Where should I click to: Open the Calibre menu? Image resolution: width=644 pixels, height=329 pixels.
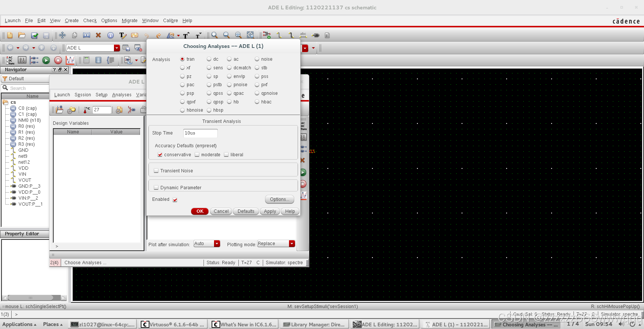(x=170, y=21)
